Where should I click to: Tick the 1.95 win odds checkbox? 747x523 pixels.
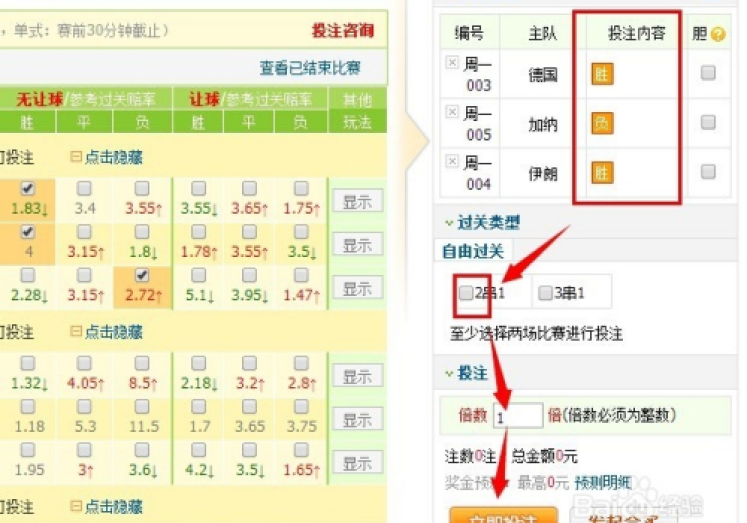(x=28, y=450)
